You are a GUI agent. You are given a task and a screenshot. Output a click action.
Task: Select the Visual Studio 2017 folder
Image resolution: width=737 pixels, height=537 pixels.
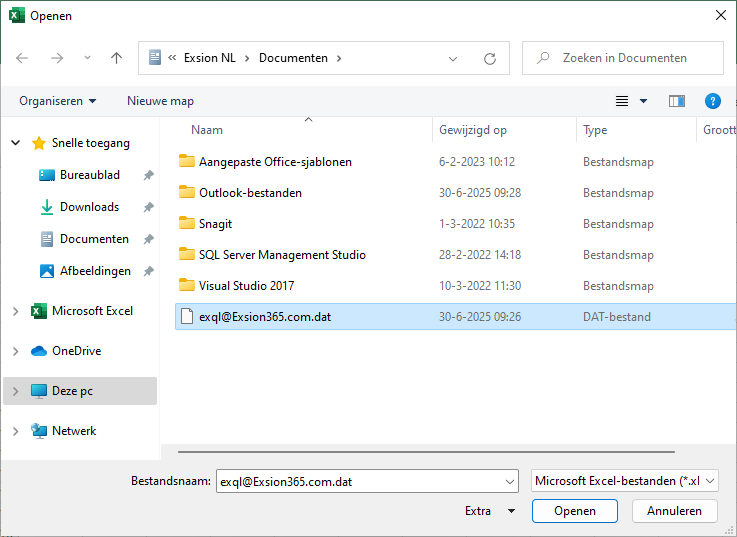pos(246,286)
